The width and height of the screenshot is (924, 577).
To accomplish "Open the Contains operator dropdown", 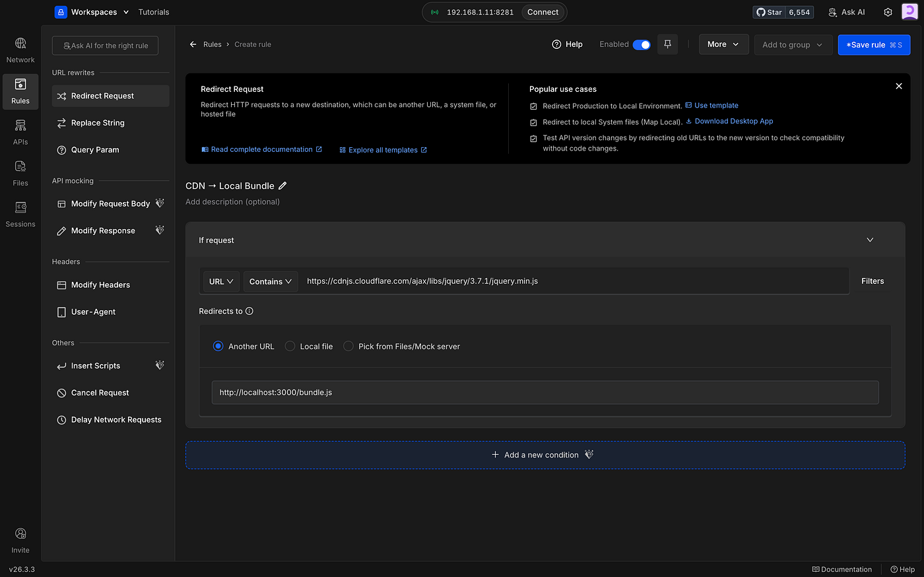I will (271, 281).
